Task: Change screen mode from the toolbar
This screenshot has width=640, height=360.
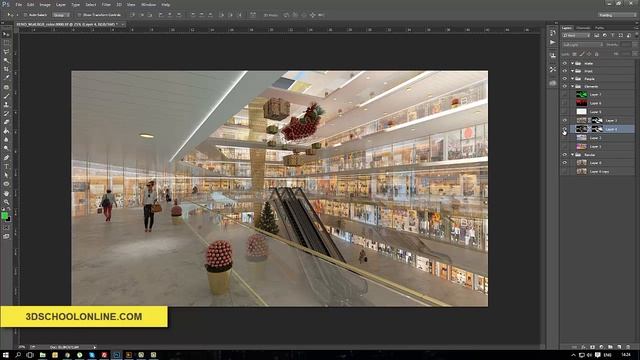Action: click(6, 236)
